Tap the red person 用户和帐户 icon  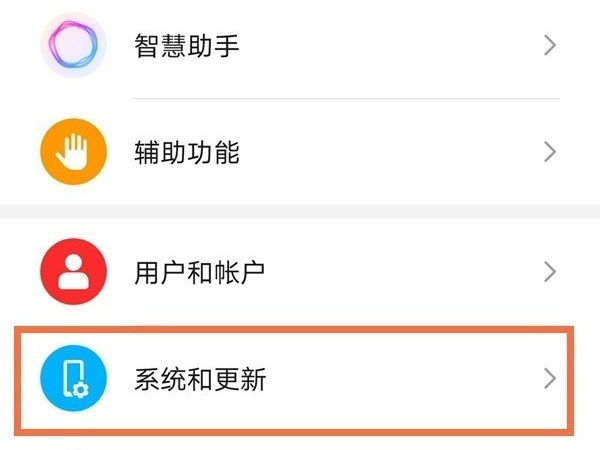click(x=73, y=271)
